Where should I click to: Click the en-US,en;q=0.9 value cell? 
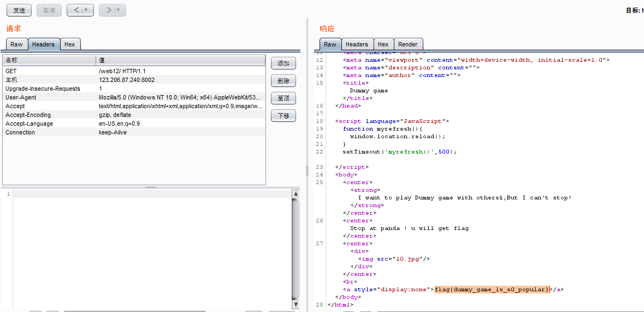tap(120, 123)
